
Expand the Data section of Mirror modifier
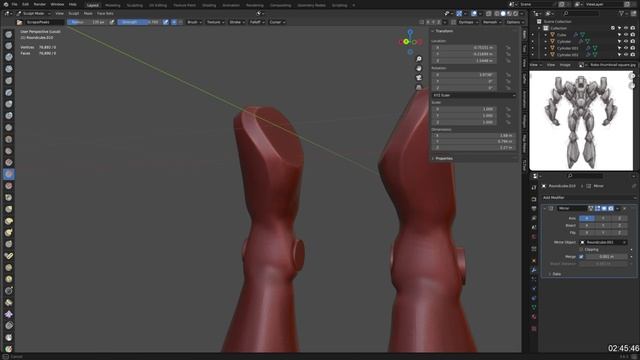pyautogui.click(x=556, y=274)
